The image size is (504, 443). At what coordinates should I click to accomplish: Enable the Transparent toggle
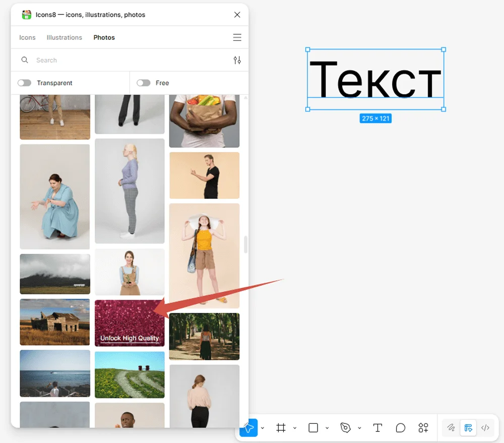[x=24, y=83]
